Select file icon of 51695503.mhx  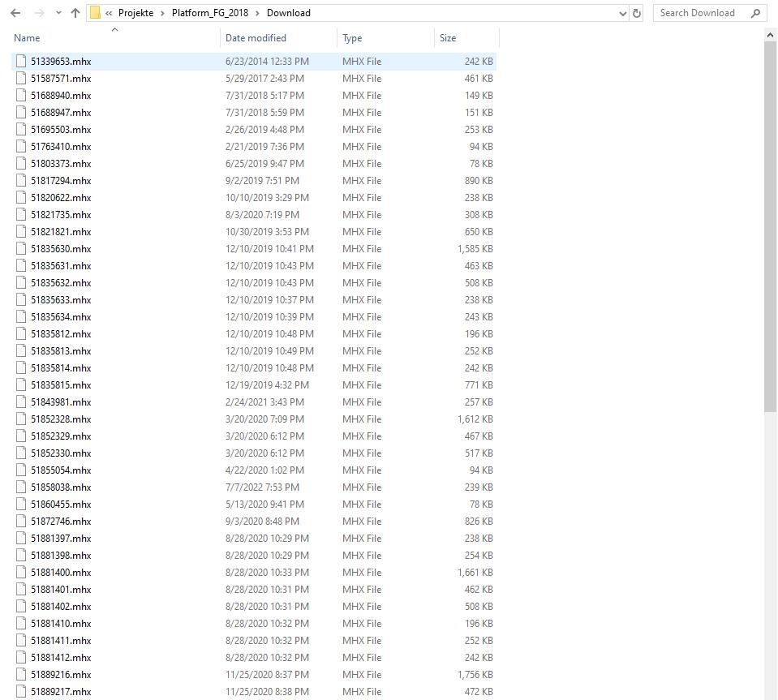(x=21, y=129)
